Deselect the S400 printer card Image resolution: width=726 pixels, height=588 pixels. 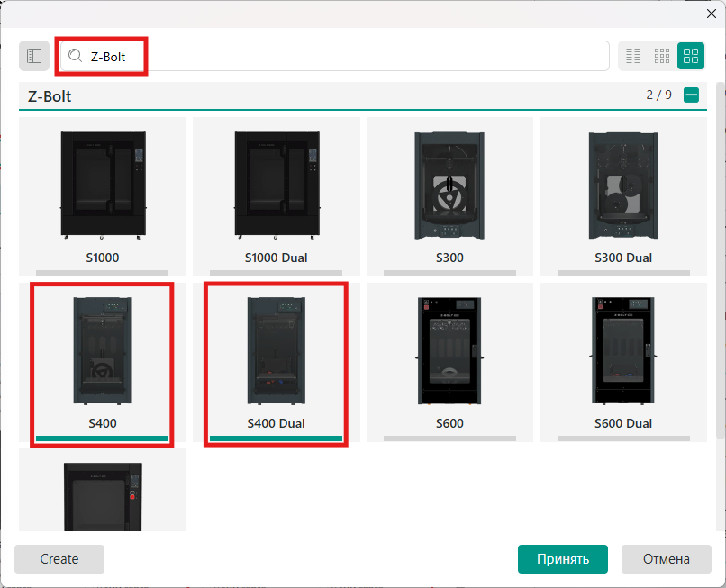pos(103,365)
